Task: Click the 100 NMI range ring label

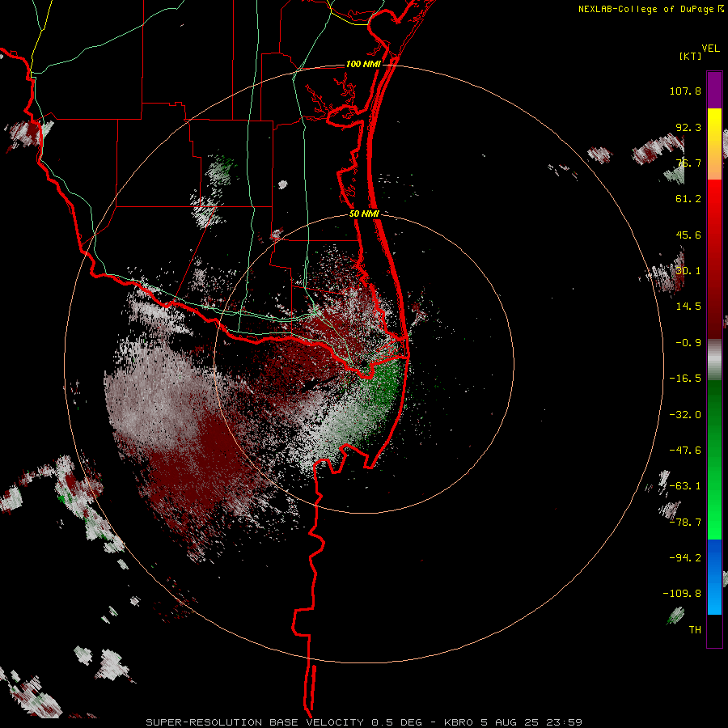Action: [363, 64]
